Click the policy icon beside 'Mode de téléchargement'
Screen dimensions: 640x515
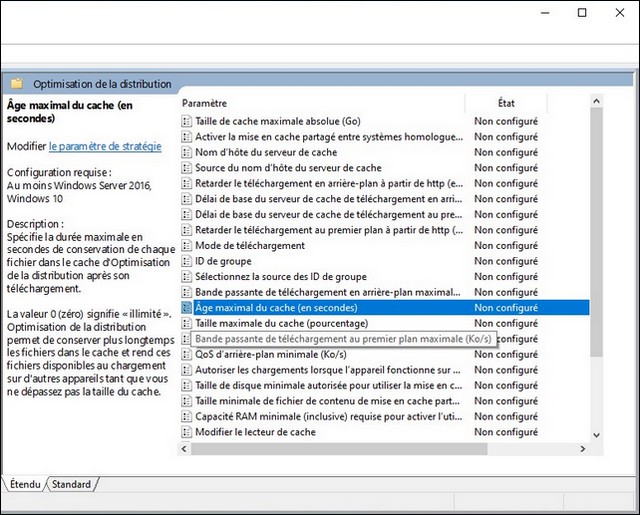point(186,246)
